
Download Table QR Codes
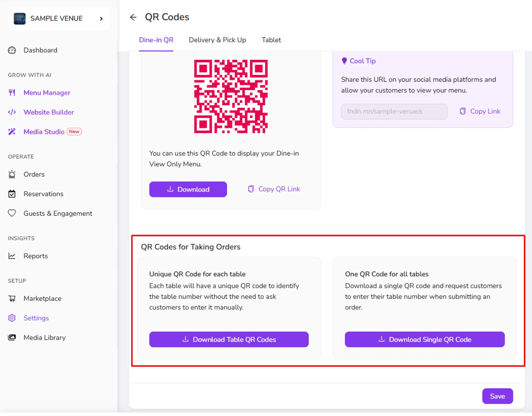tap(229, 340)
